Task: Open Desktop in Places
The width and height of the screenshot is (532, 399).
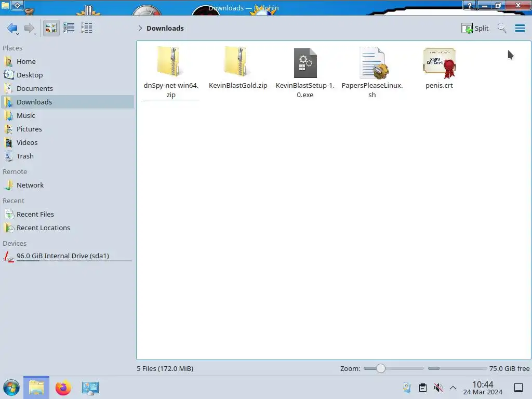Action: (x=68, y=75)
